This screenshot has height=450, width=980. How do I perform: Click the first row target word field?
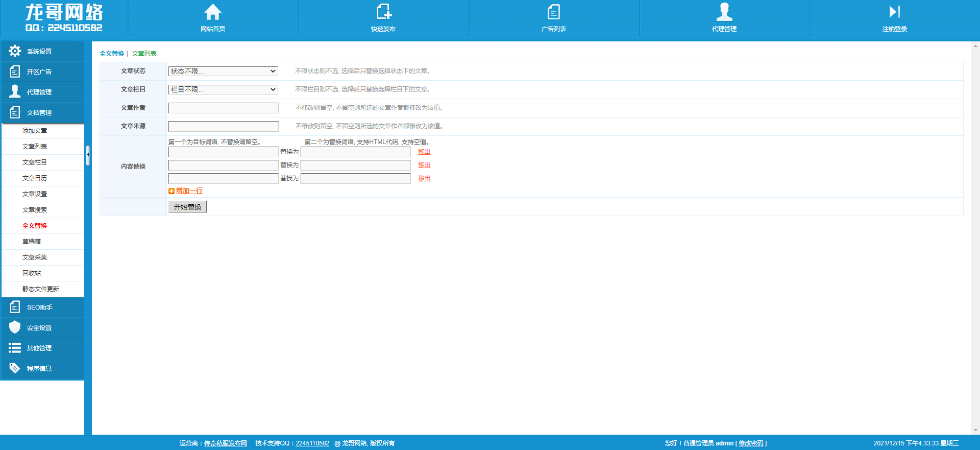click(x=224, y=152)
